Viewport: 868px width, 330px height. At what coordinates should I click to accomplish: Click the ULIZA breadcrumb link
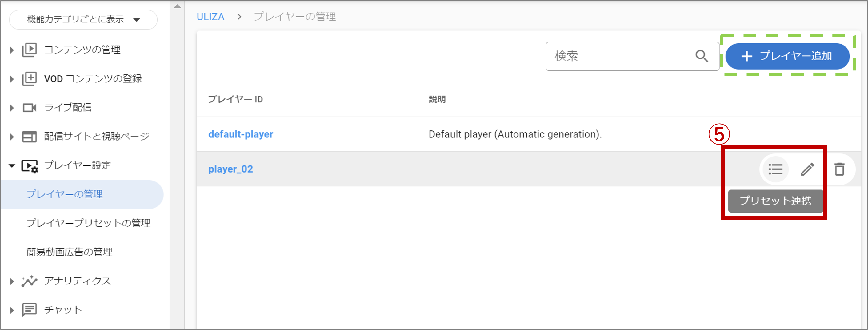coord(210,17)
